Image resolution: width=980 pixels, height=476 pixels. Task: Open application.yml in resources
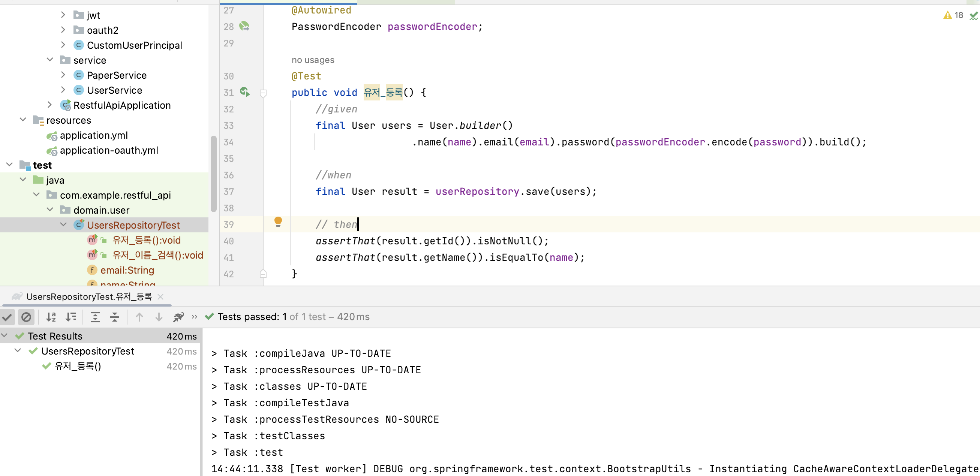click(94, 135)
